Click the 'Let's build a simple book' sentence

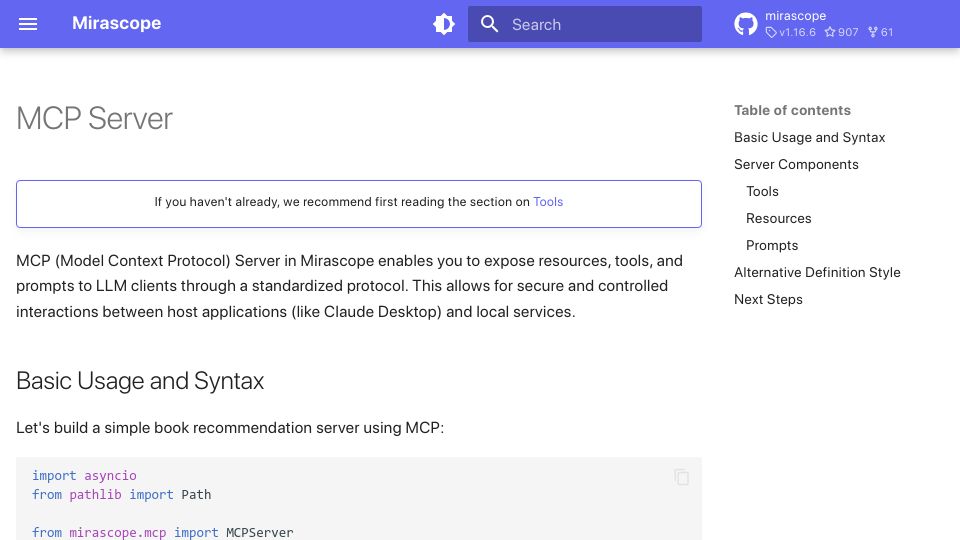pyautogui.click(x=230, y=427)
